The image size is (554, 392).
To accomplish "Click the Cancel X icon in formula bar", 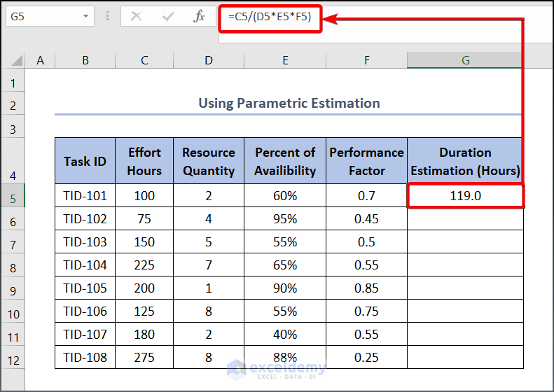I will click(136, 16).
